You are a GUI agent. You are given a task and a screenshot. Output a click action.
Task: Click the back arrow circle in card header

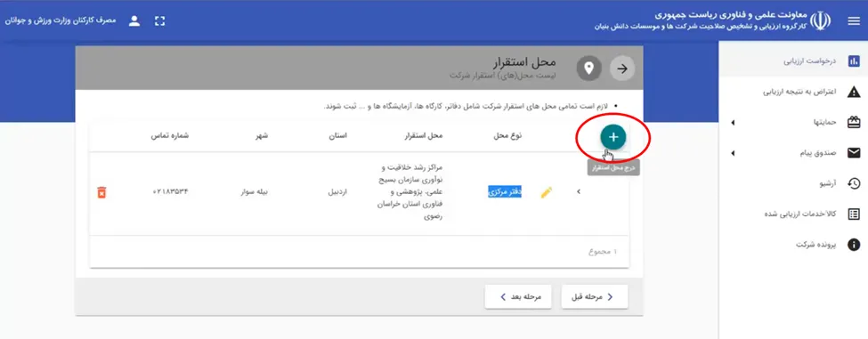(x=623, y=69)
